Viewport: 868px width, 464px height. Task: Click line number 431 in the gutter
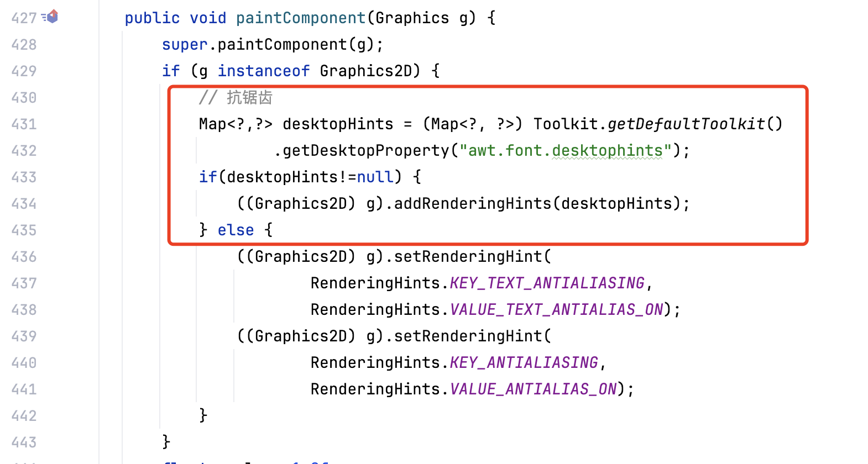(x=24, y=124)
